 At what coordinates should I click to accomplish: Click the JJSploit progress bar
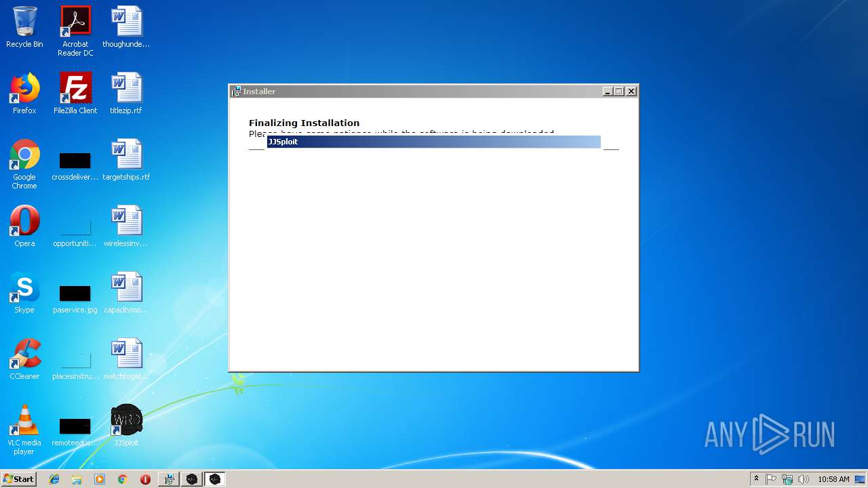434,142
